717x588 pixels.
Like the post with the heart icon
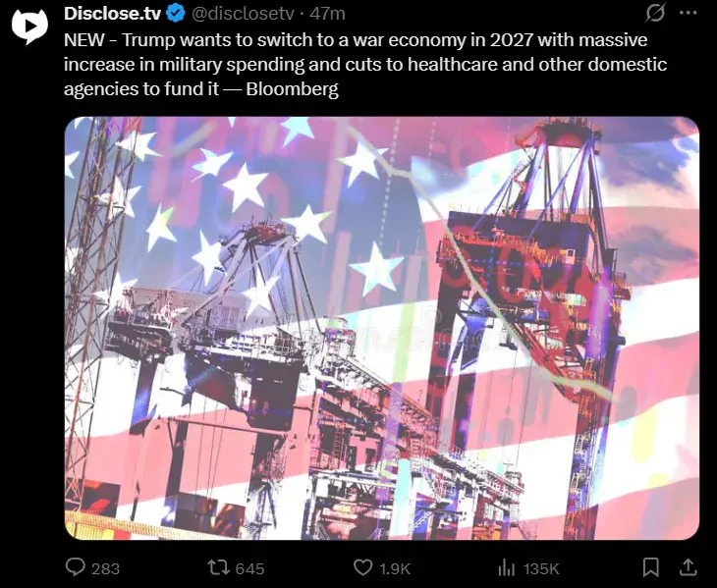click(363, 568)
